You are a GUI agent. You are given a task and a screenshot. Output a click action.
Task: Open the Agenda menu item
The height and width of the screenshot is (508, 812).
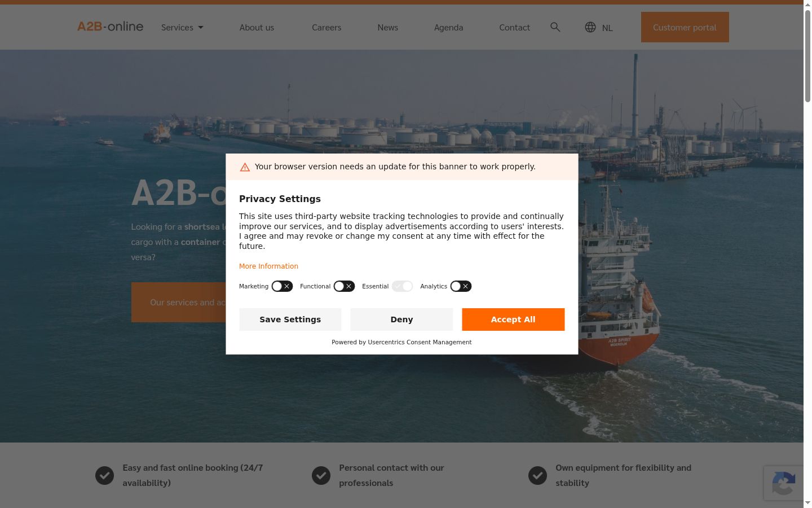point(449,27)
